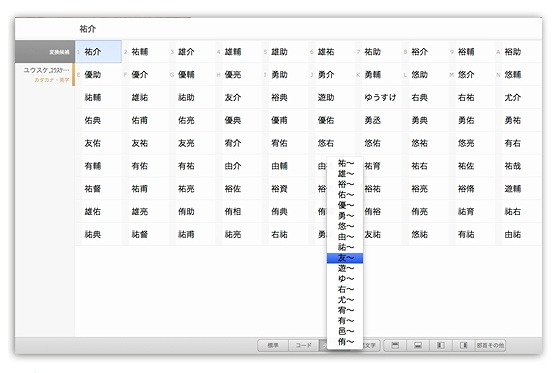The height and width of the screenshot is (373, 555).
Task: Select candidate 5 雄助
Action: click(285, 52)
